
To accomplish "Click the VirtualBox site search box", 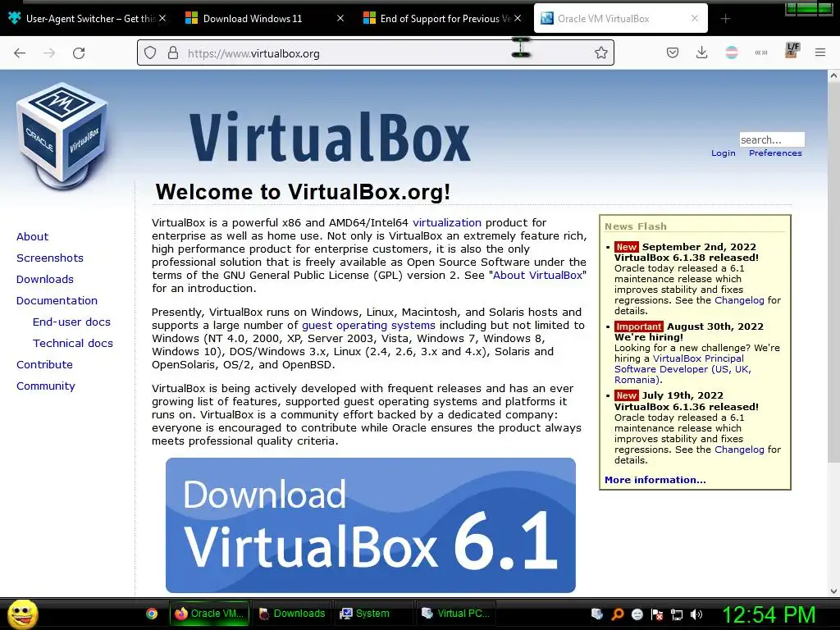I will click(x=772, y=139).
